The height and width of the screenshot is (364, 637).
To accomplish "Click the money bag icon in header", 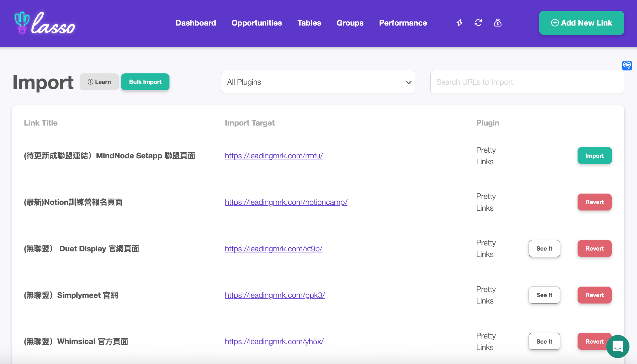I will pyautogui.click(x=498, y=23).
